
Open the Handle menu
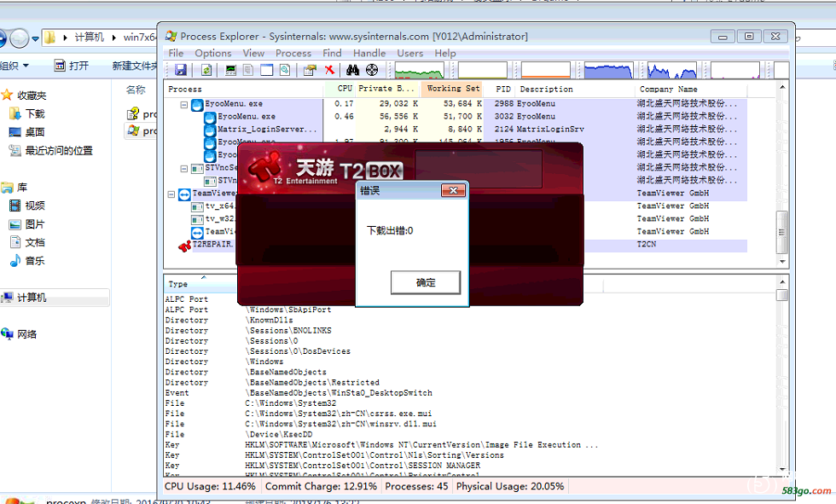click(369, 53)
